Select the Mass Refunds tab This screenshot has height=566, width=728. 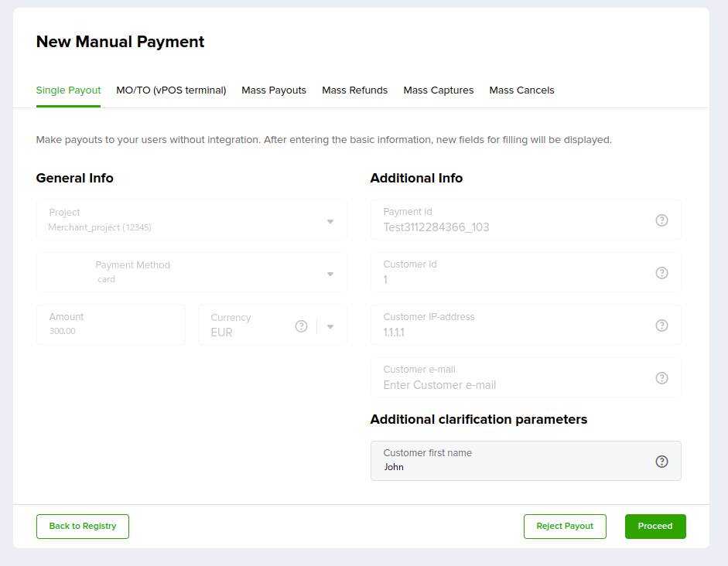pos(354,90)
